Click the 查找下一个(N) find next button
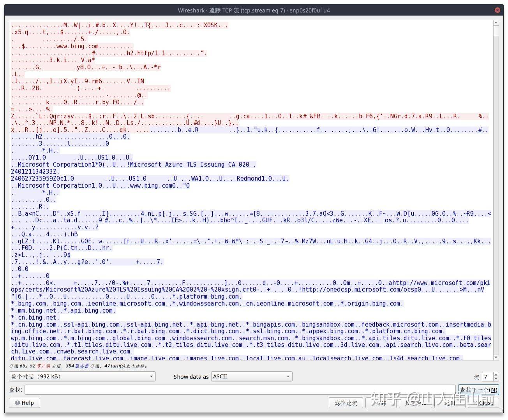508x420 pixels. click(x=478, y=390)
